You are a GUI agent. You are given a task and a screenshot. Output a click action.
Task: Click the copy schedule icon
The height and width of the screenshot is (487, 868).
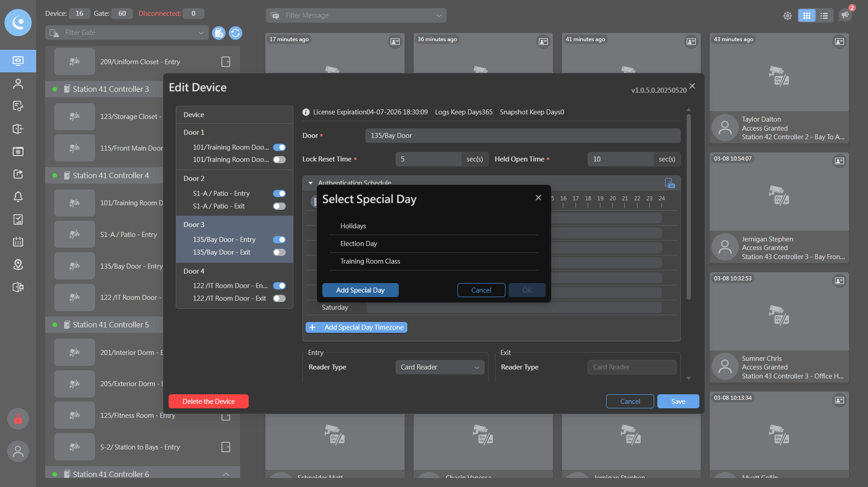pos(670,183)
